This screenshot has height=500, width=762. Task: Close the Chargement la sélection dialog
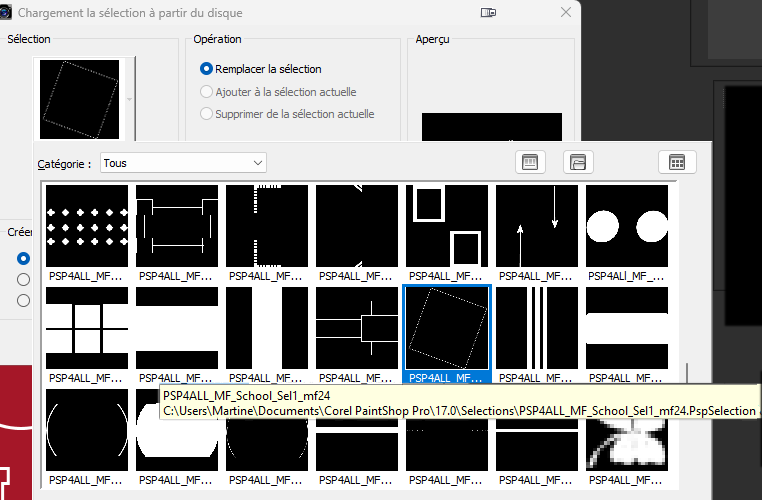tap(567, 13)
